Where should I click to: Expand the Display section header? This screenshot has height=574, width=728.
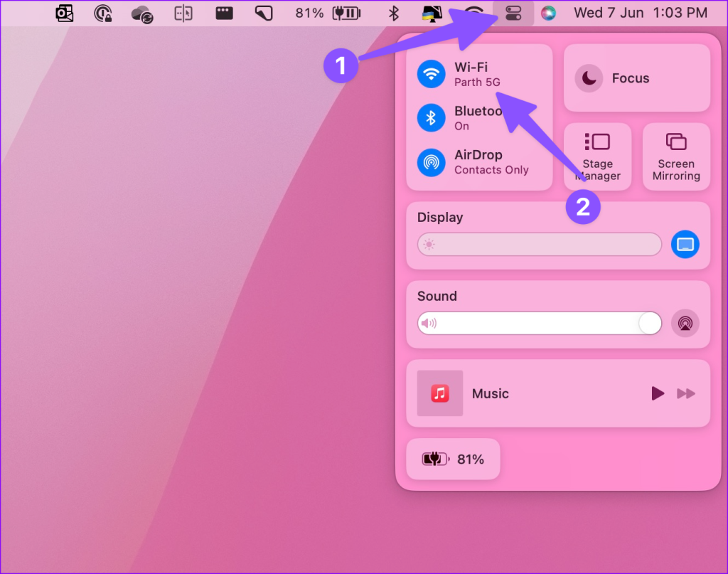439,218
